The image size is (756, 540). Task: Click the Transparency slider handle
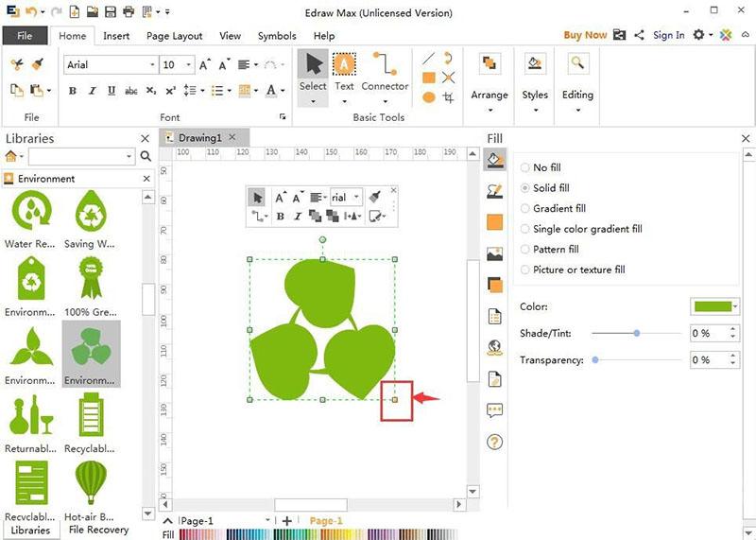[594, 359]
